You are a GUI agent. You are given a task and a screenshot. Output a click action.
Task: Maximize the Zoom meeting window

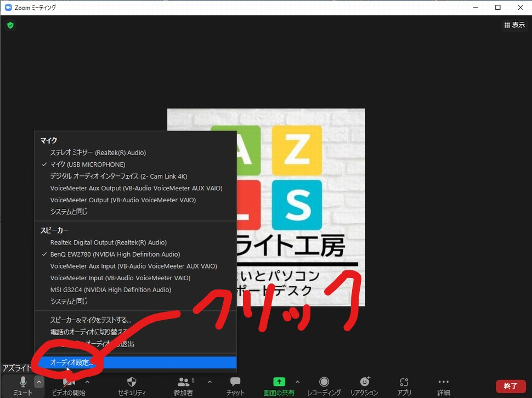point(498,8)
